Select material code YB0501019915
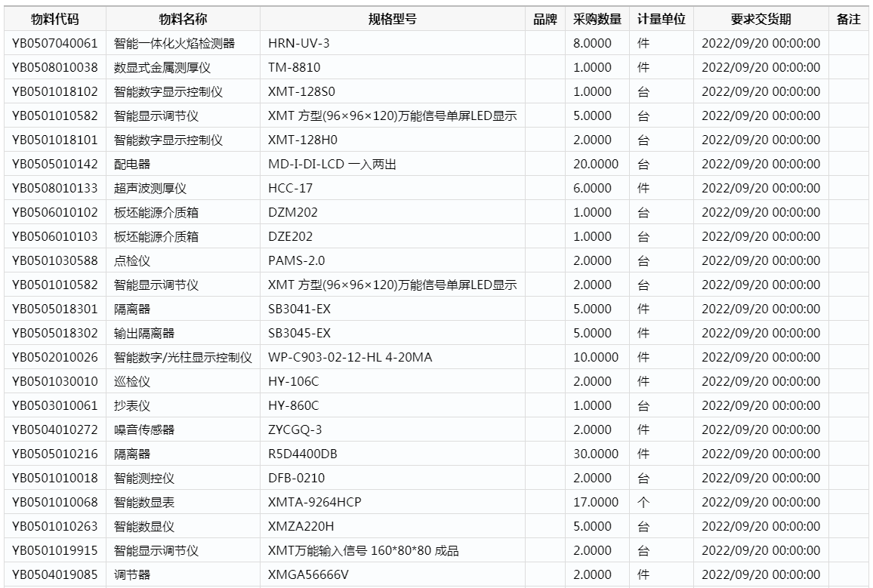 coord(55,551)
